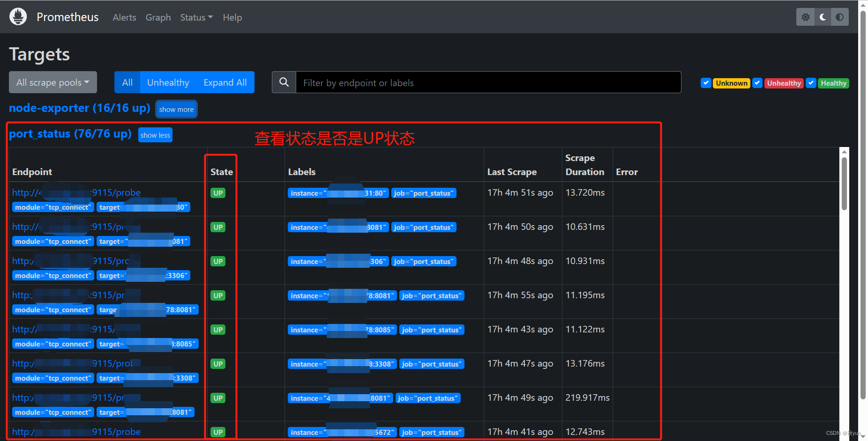
Task: Open the endpoint link in the 10.631ms row
Action: [x=68, y=227]
